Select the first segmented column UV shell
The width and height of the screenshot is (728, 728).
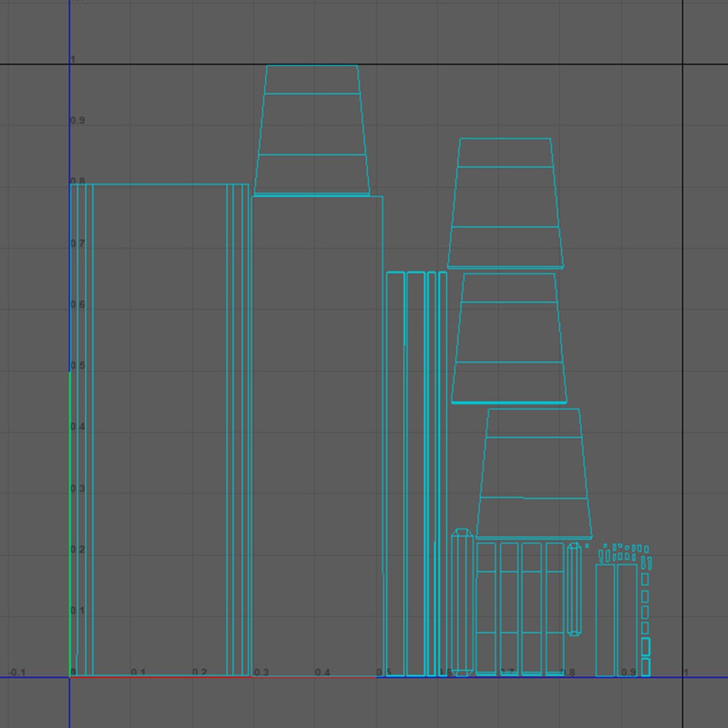point(486,609)
